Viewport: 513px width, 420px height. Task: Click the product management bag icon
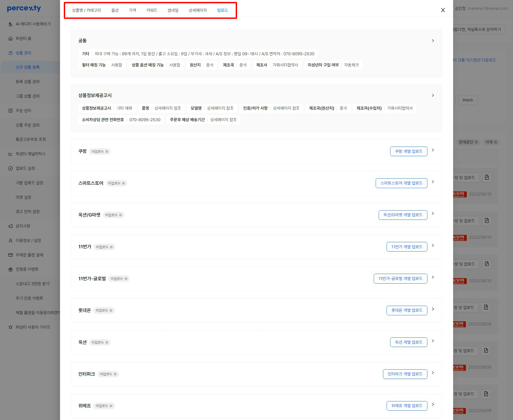point(10,53)
